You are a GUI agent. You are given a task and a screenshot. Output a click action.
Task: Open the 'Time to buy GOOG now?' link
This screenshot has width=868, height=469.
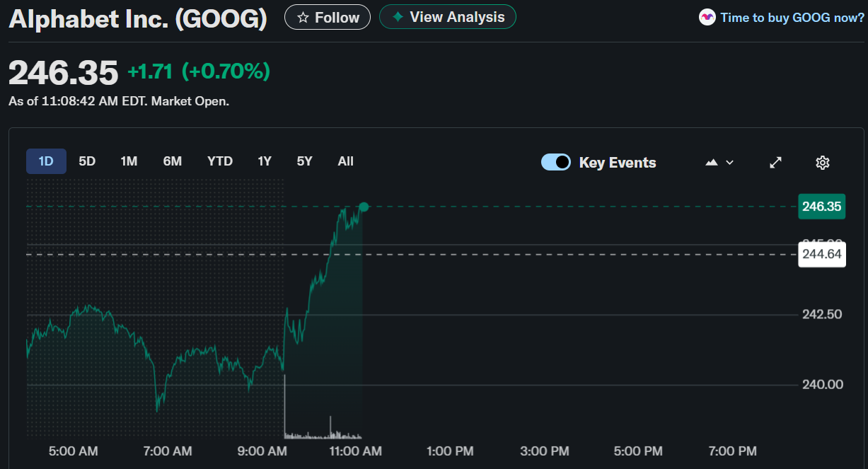pyautogui.click(x=792, y=18)
